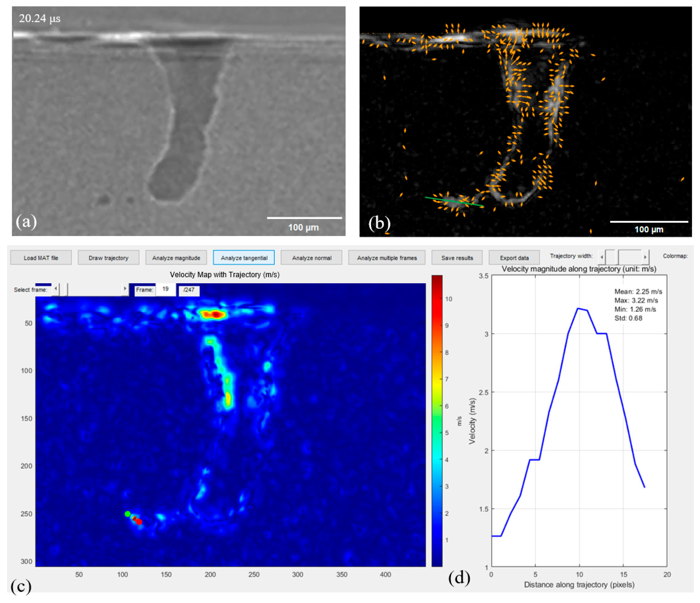Click the 'Max: 3.22 m/s' statistic
This screenshot has width=700, height=603.
coord(636,300)
